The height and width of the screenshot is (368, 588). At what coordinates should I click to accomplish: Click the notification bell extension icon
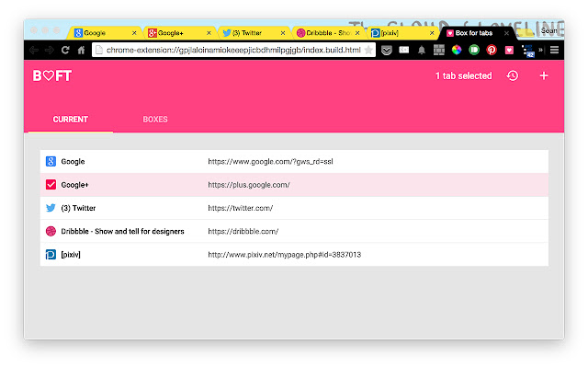[422, 50]
